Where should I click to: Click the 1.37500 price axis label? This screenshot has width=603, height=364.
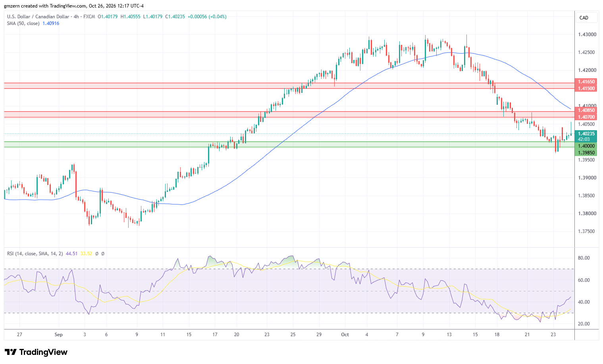(587, 231)
